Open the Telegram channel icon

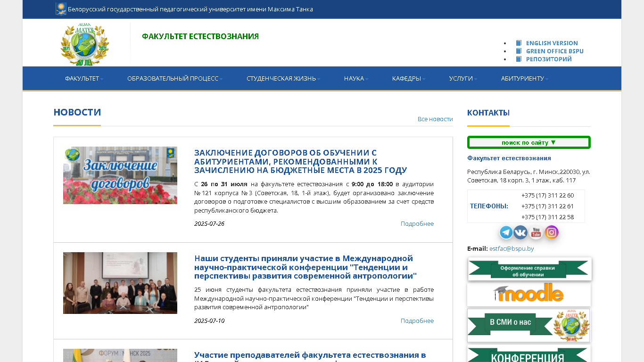(x=506, y=232)
